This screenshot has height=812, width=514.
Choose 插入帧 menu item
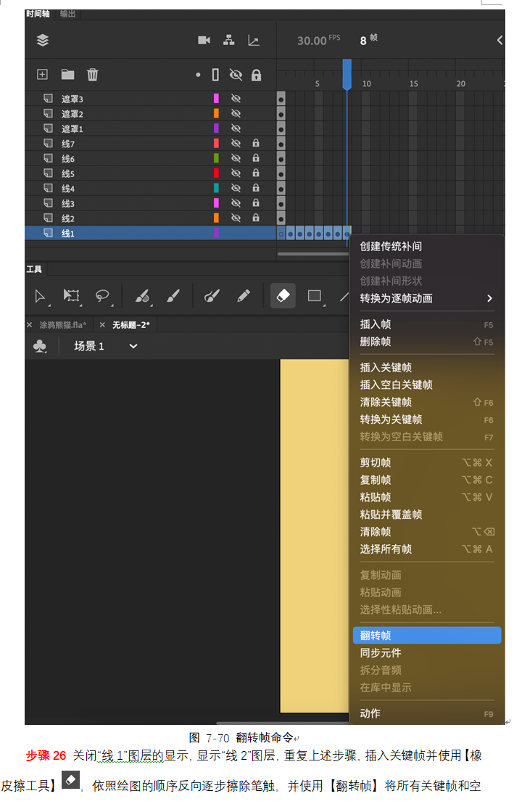pos(427,324)
